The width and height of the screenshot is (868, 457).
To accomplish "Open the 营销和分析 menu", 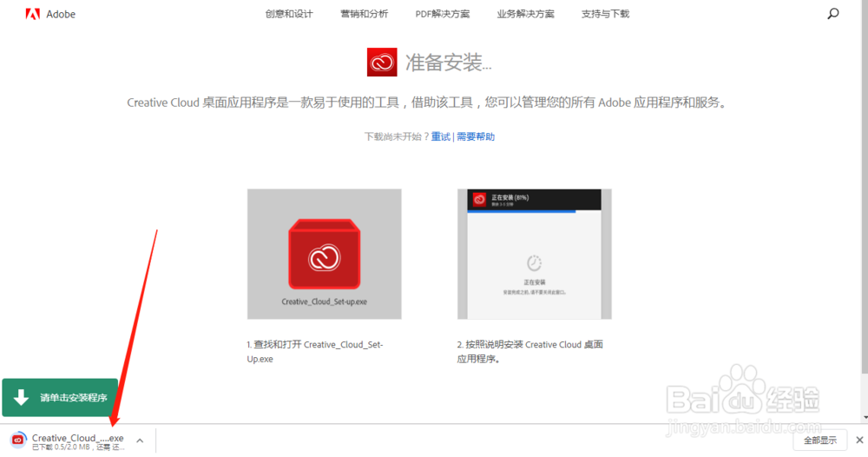I will coord(365,14).
